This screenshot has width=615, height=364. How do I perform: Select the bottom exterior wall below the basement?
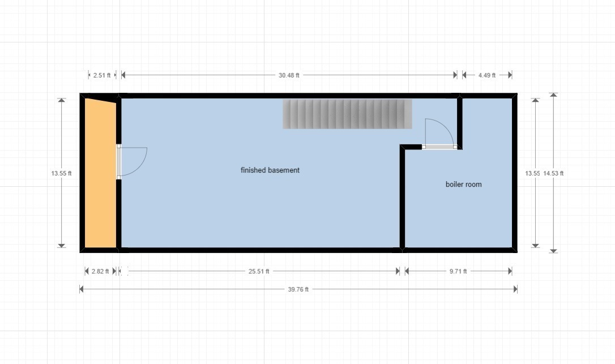click(255, 249)
